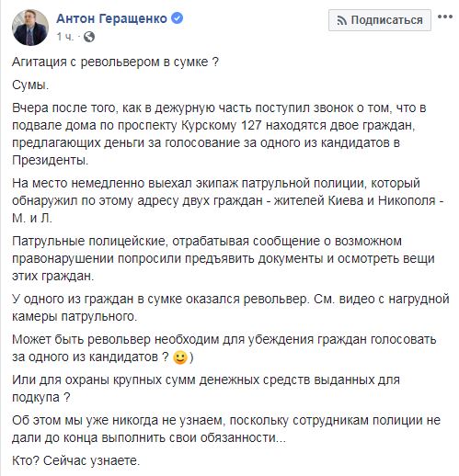The image size is (459, 476).
Task: Click the globe public-audience icon
Action: 89,37
